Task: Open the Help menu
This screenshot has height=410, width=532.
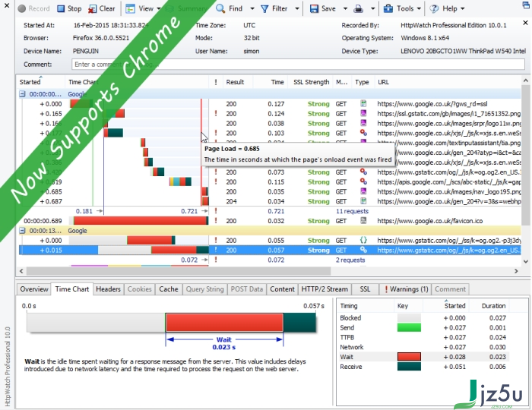Action: coord(447,8)
